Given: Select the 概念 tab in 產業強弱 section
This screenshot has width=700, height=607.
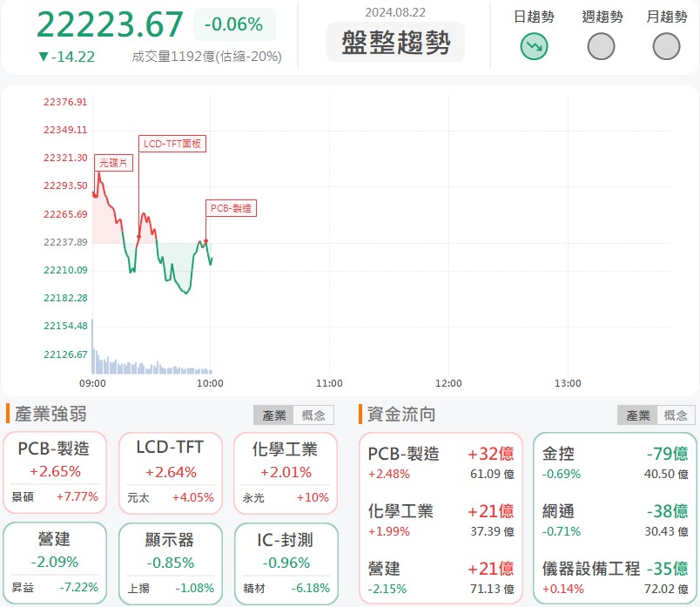Looking at the screenshot, I should (x=313, y=415).
